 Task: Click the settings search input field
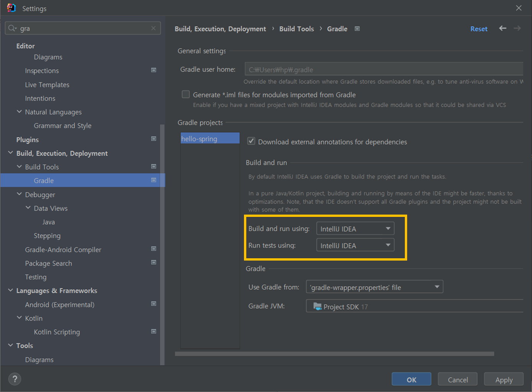coord(83,28)
